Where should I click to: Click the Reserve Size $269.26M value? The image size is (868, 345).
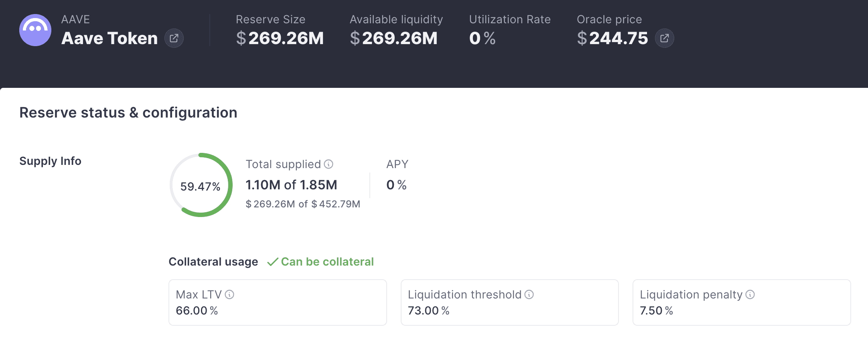[x=280, y=39]
